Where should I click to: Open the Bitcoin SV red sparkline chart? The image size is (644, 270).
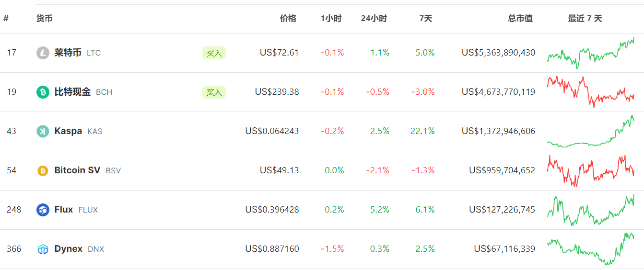point(591,170)
